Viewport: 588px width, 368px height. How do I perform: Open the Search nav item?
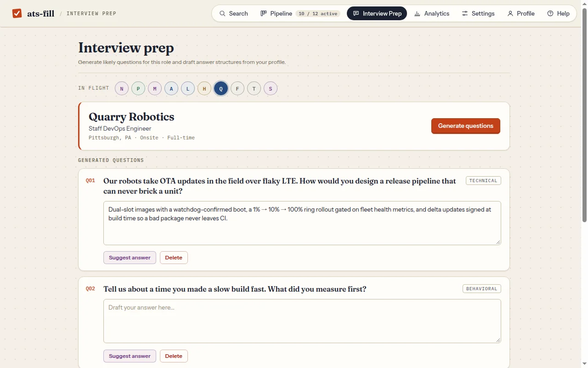click(x=233, y=13)
